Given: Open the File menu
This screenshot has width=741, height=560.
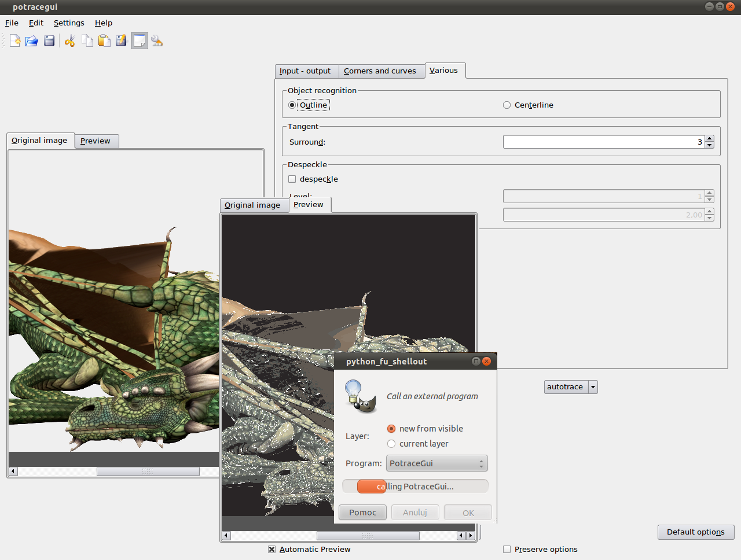Looking at the screenshot, I should tap(12, 23).
